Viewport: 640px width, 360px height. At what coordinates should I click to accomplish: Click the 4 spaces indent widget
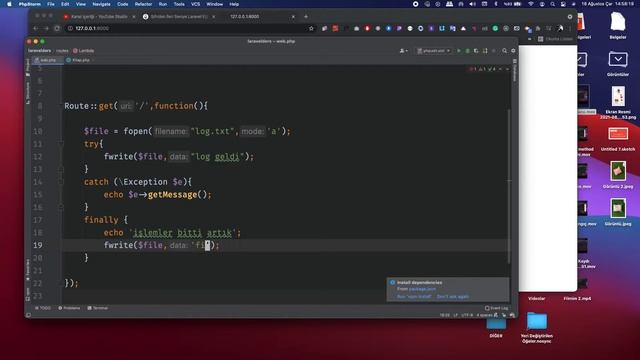click(484, 315)
